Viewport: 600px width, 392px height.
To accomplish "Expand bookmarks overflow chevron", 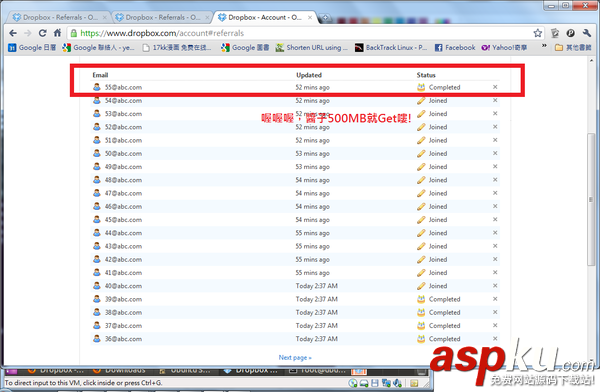I will pyautogui.click(x=544, y=46).
